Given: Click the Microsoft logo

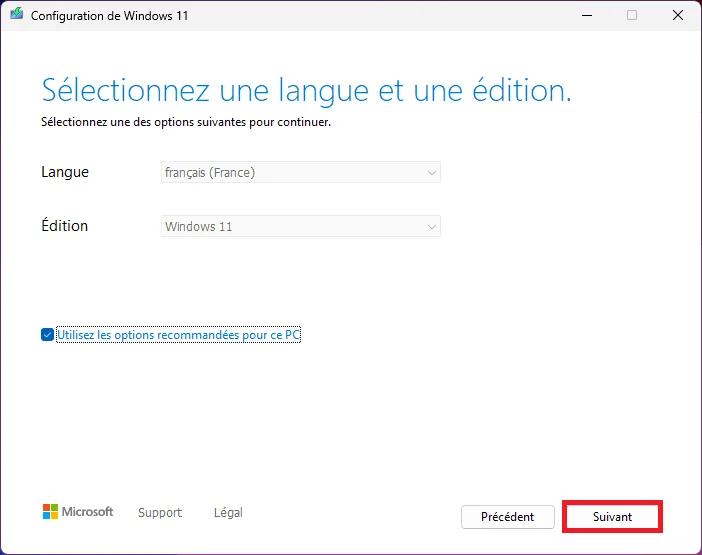Looking at the screenshot, I should click(x=78, y=512).
